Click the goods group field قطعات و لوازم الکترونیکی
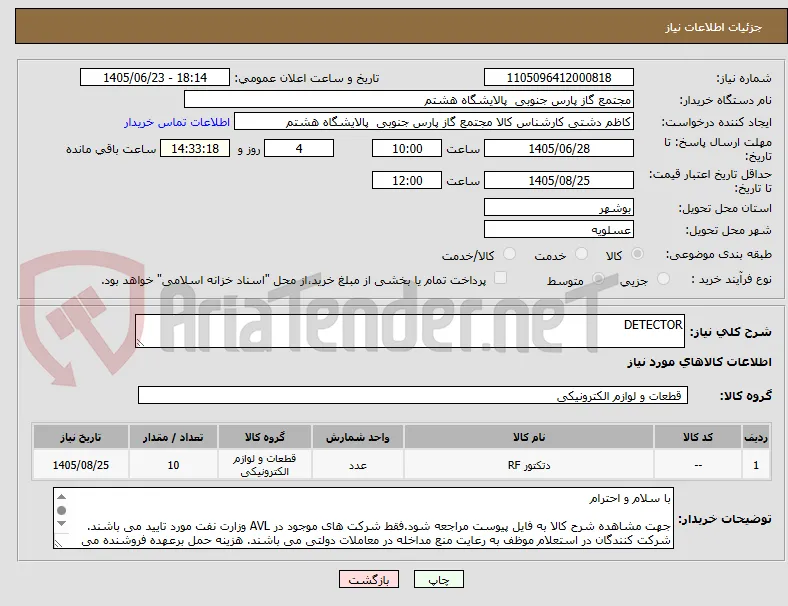The width and height of the screenshot is (788, 606). 413,395
